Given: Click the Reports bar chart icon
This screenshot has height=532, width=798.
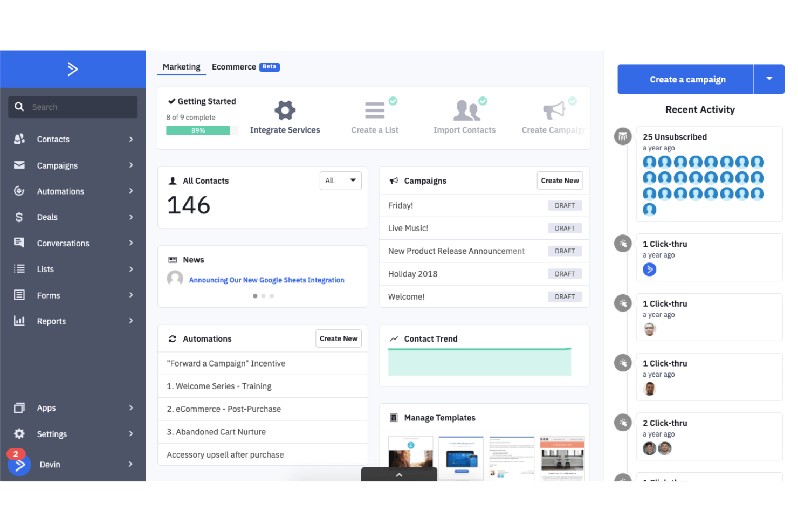Looking at the screenshot, I should (19, 321).
